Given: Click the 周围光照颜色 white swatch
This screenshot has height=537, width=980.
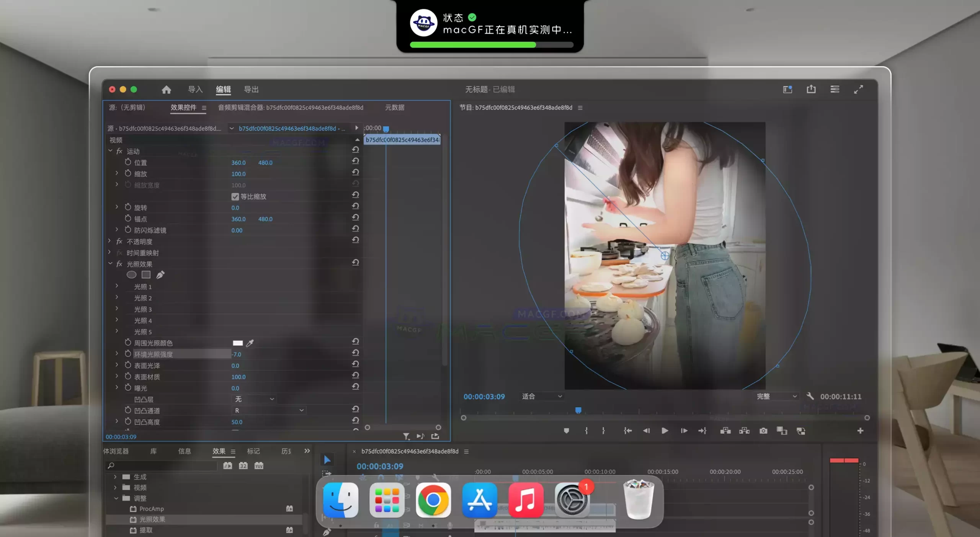Looking at the screenshot, I should [x=238, y=343].
